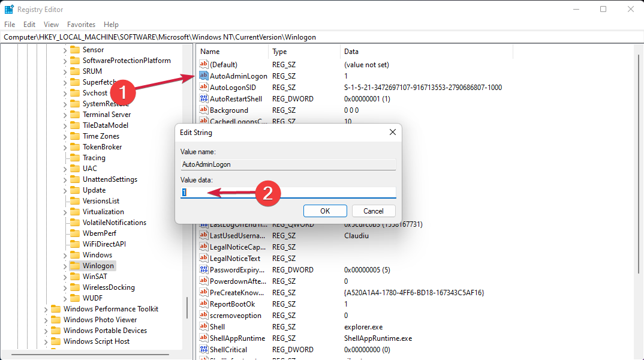This screenshot has height=360, width=644.
Task: Expand the Virtualization key
Action: pyautogui.click(x=65, y=212)
